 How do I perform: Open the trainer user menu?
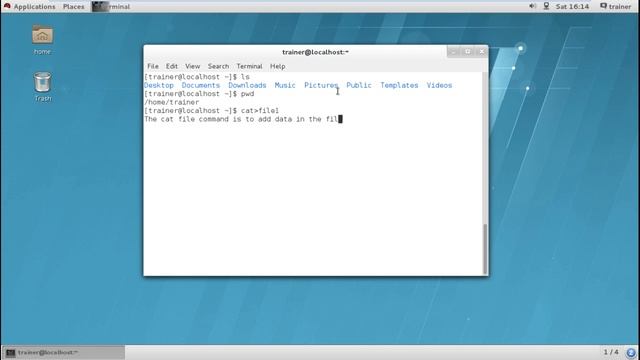[616, 7]
